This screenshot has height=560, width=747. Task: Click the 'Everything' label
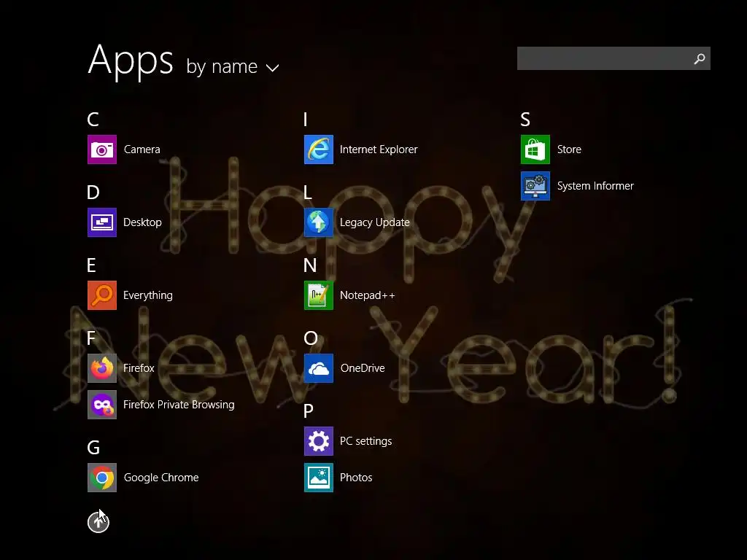click(148, 295)
